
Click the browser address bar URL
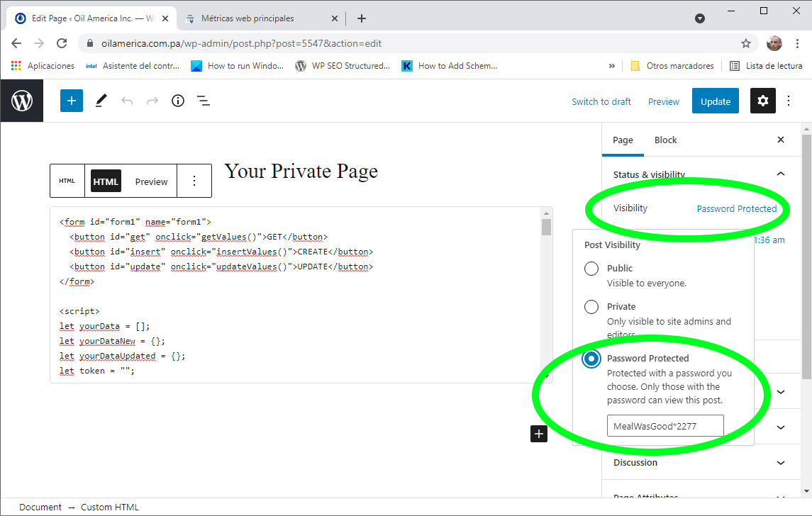tap(241, 43)
